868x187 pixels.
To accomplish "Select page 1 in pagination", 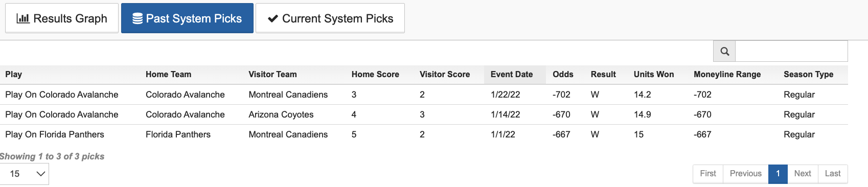I will tap(778, 174).
